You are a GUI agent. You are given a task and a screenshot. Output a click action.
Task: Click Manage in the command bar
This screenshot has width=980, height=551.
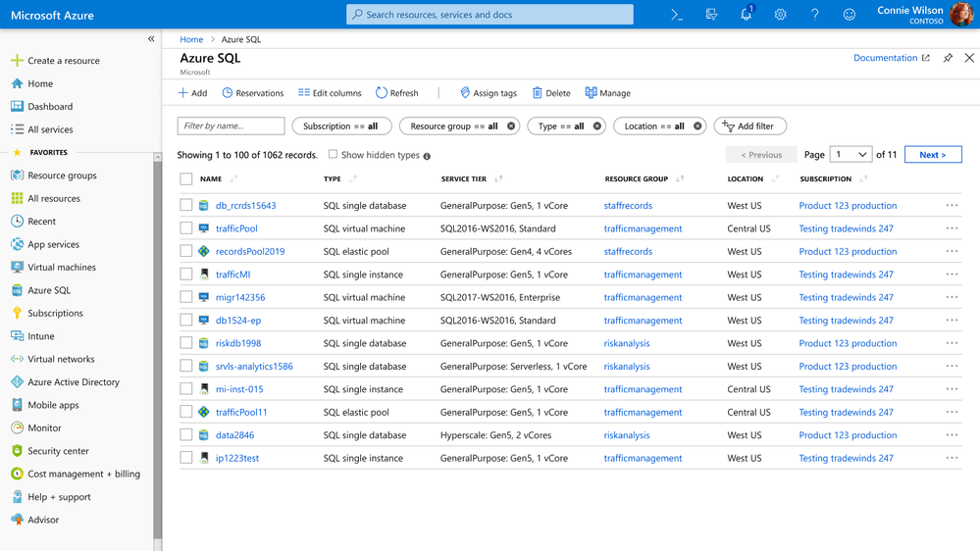[x=608, y=93]
